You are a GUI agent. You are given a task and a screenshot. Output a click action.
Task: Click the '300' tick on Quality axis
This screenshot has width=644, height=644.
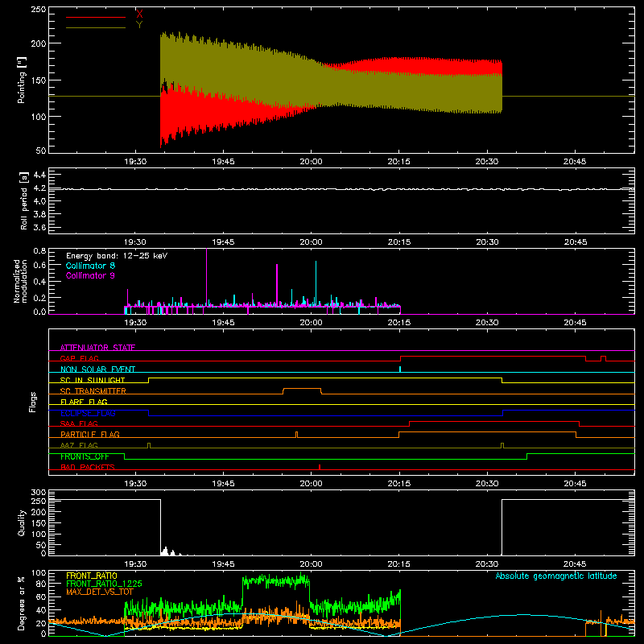pyautogui.click(x=39, y=493)
